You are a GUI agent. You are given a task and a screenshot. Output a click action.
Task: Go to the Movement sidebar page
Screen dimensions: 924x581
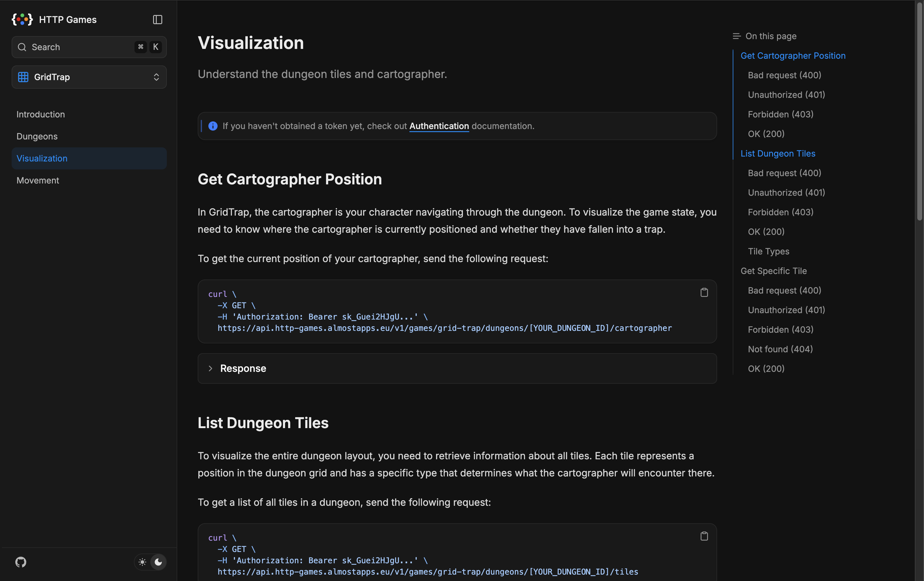click(x=38, y=180)
